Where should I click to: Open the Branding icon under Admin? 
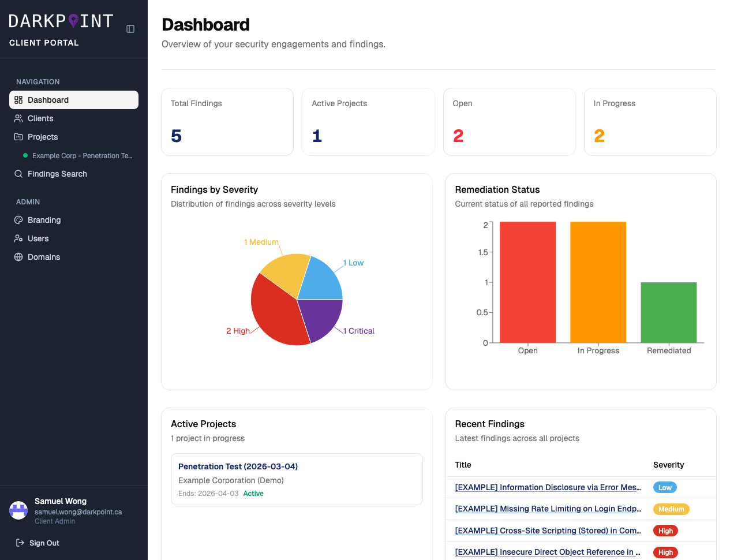click(x=18, y=220)
